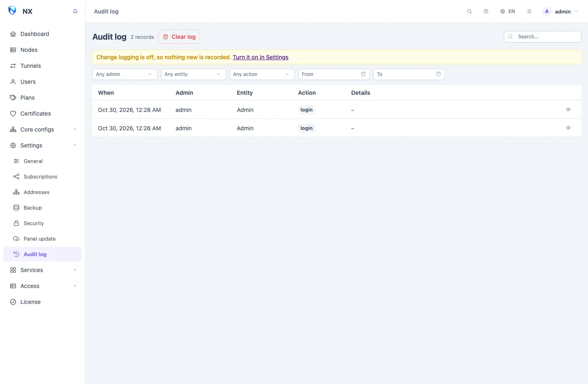This screenshot has width=588, height=384.
Task: Click the Addresses network icon
Action: [16, 192]
